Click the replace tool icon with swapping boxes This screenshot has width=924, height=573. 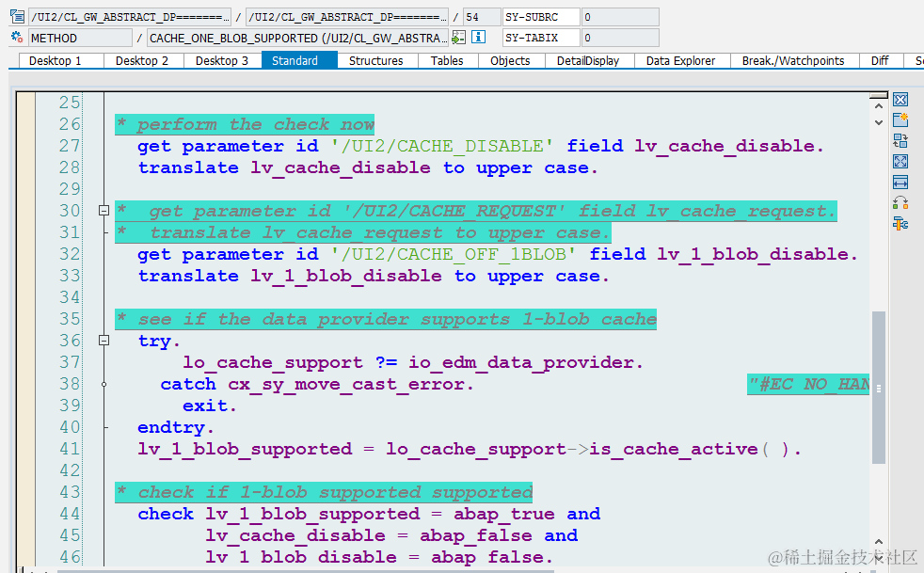pos(900,141)
